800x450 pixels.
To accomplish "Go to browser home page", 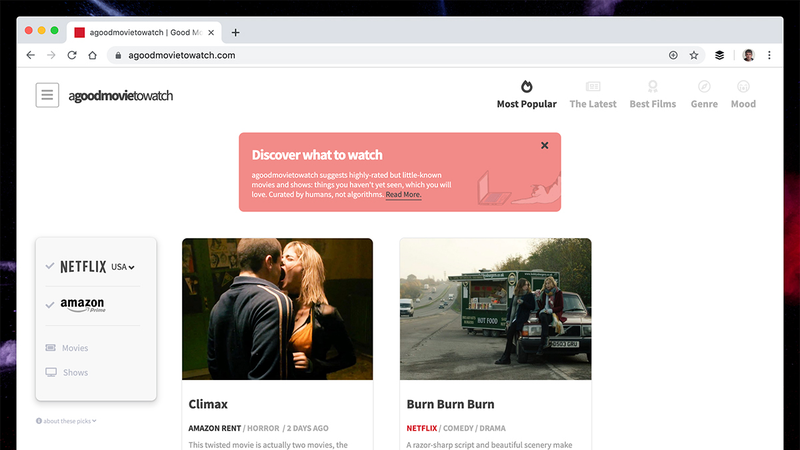I will (x=92, y=55).
